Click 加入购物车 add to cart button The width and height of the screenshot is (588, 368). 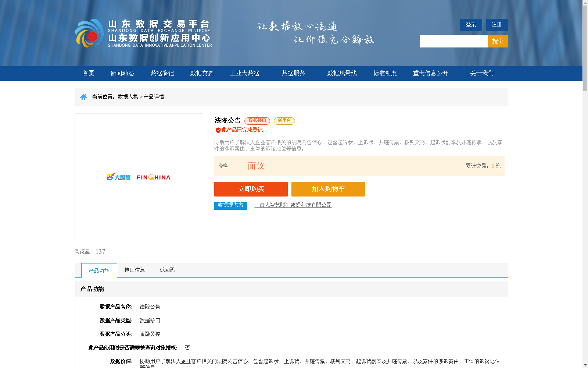[328, 189]
